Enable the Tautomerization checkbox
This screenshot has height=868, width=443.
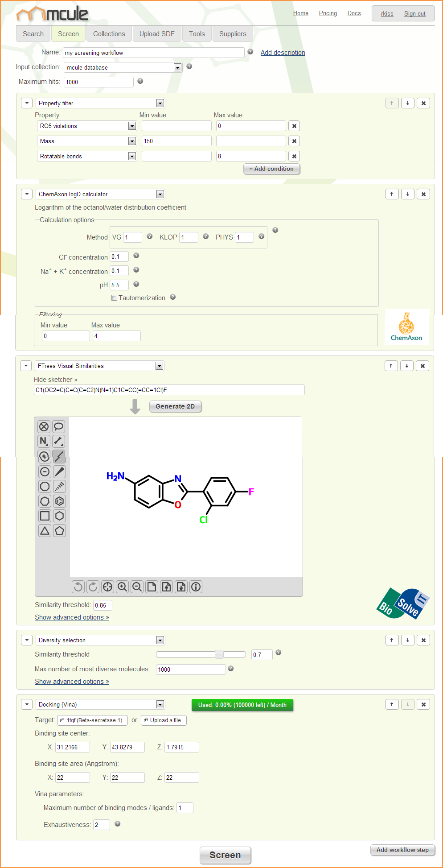(x=115, y=298)
